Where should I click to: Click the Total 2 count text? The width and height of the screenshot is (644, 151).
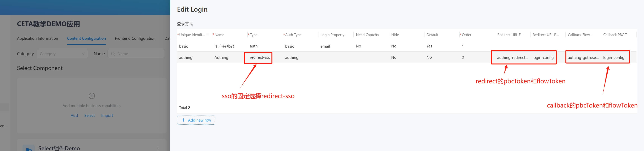185,108
